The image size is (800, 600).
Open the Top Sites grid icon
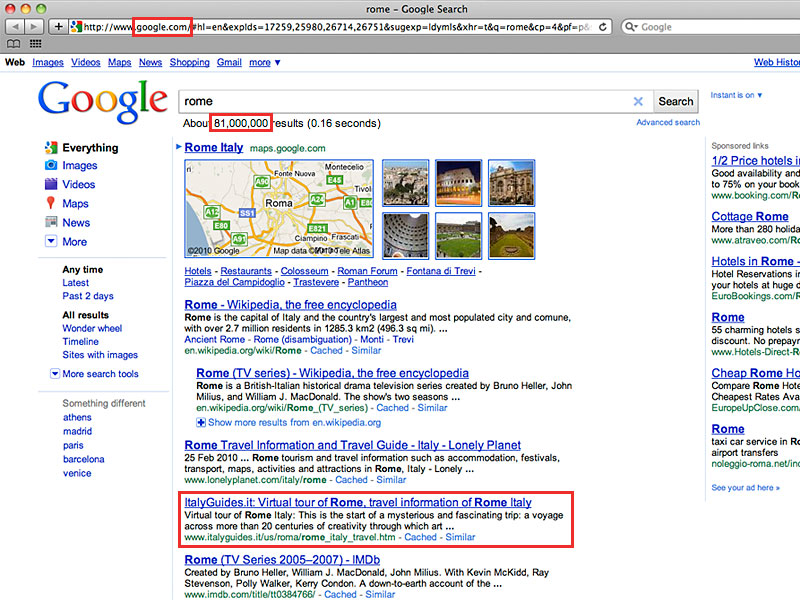36,44
